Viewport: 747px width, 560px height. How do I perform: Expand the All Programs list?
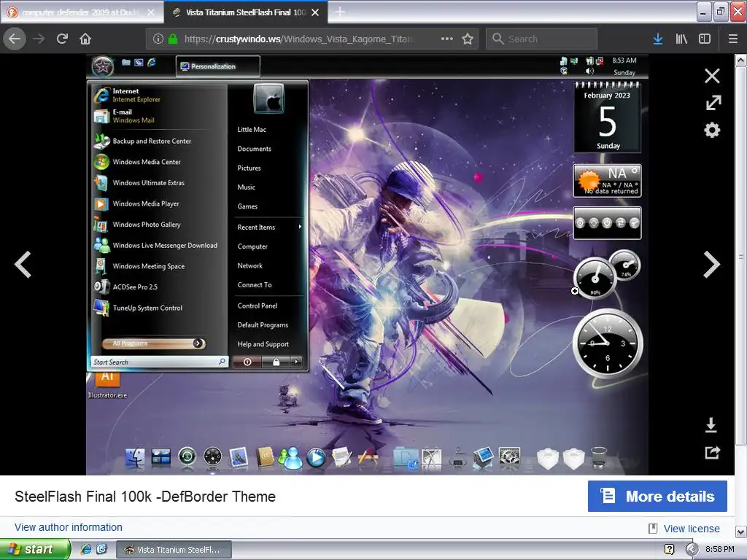tap(153, 343)
